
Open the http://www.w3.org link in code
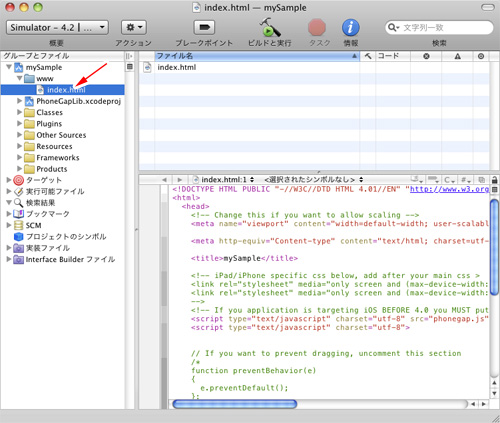(449, 189)
